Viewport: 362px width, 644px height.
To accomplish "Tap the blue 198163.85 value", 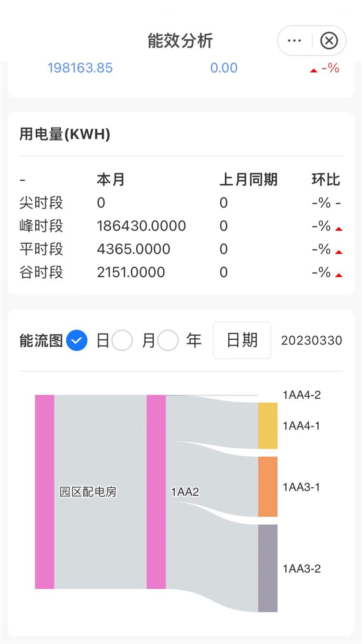I will coord(80,68).
